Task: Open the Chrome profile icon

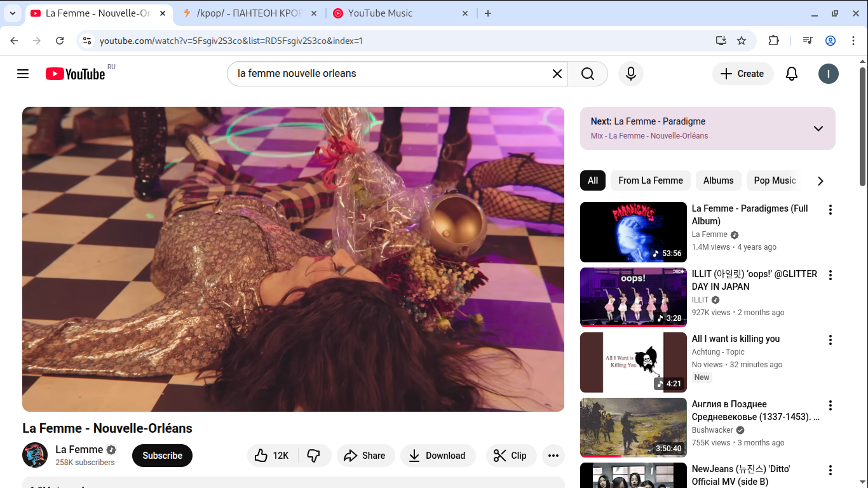Action: pos(831,41)
